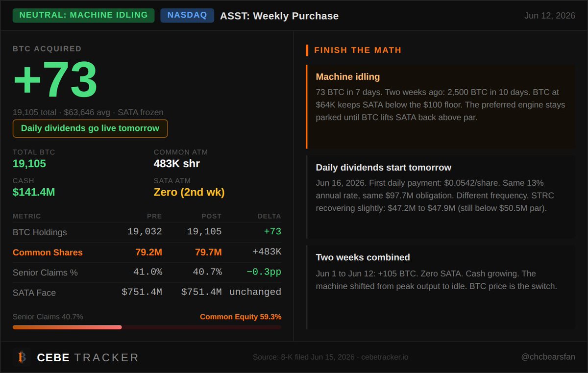Click the CEBE Tracker Bitcoin logo icon
588x373 pixels.
22,357
